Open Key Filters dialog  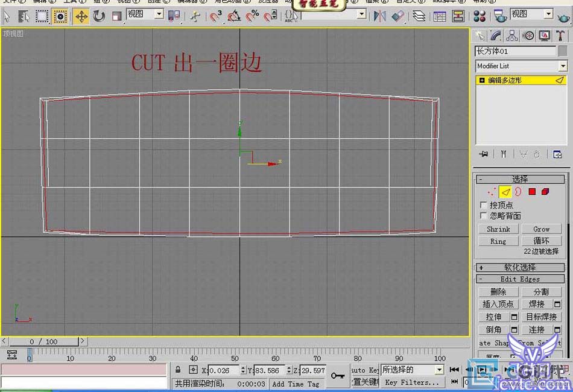412,382
